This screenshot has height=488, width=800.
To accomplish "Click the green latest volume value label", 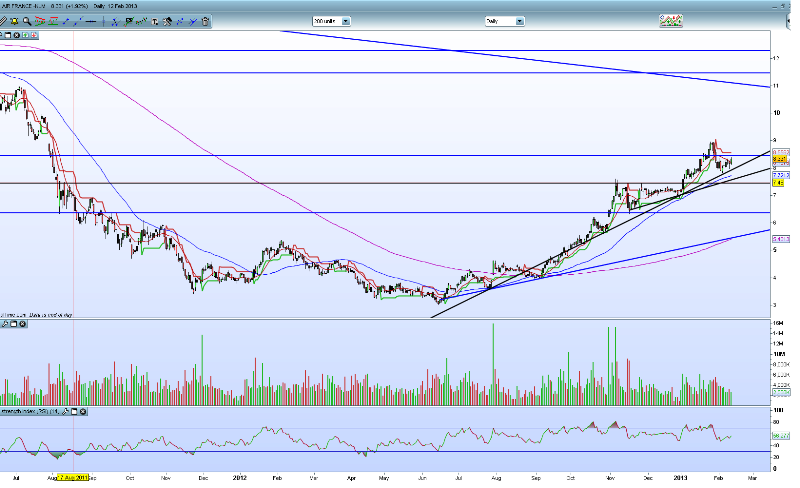I will pyautogui.click(x=781, y=392).
